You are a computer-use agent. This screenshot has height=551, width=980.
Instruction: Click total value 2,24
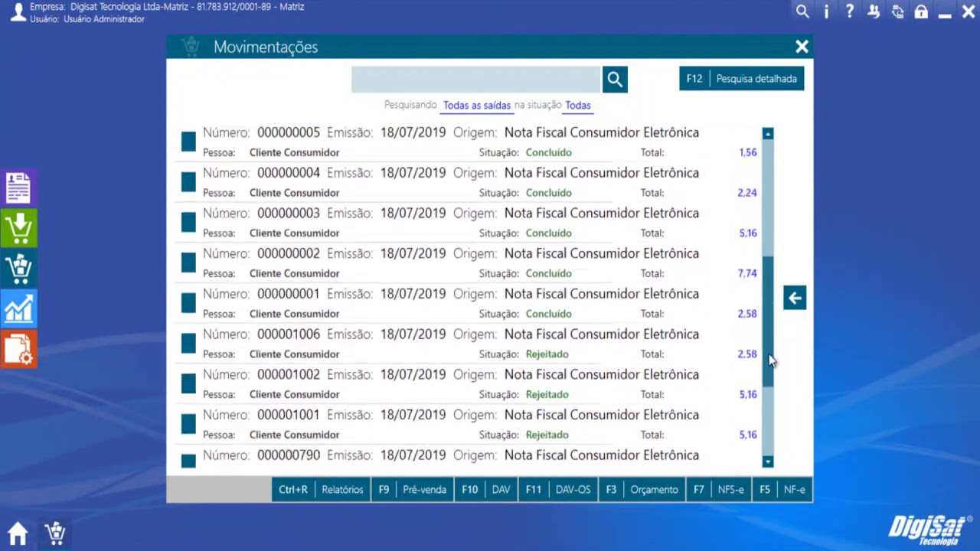pyautogui.click(x=747, y=193)
